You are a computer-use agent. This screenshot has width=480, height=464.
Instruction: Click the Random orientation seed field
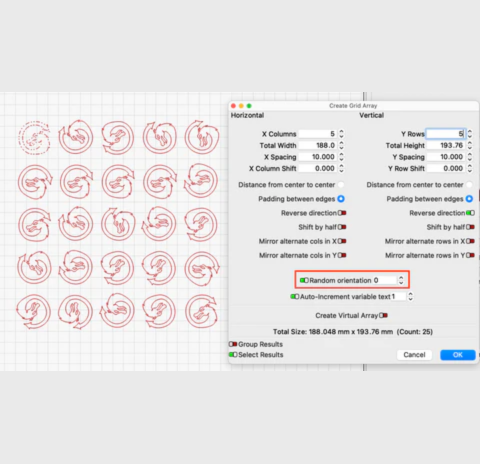pyautogui.click(x=384, y=280)
